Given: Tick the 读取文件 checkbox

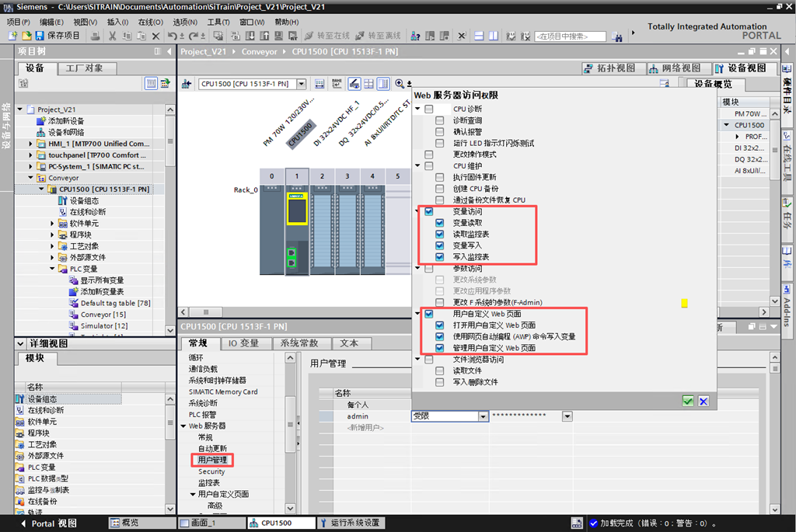Looking at the screenshot, I should click(440, 370).
